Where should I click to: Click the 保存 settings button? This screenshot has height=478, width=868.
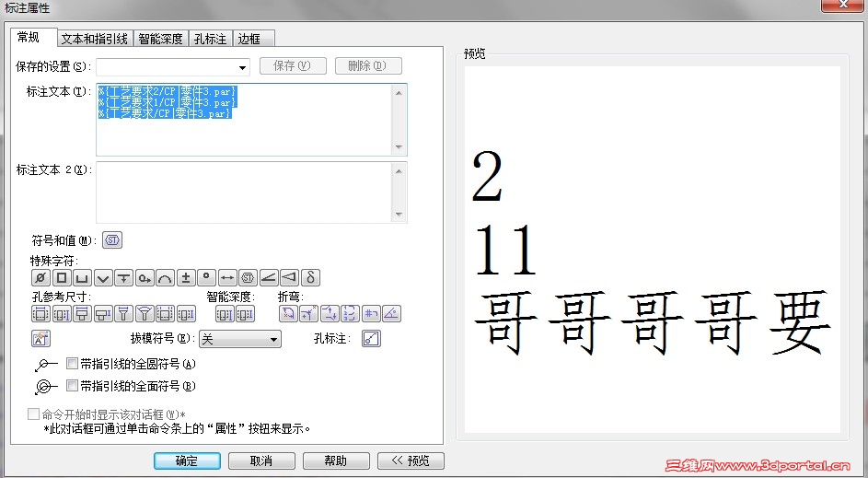(293, 66)
